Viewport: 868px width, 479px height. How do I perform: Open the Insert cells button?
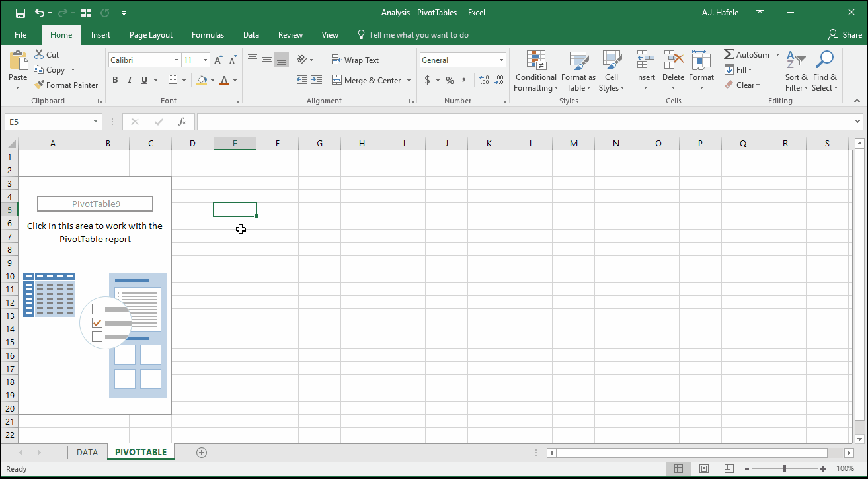[x=645, y=71]
